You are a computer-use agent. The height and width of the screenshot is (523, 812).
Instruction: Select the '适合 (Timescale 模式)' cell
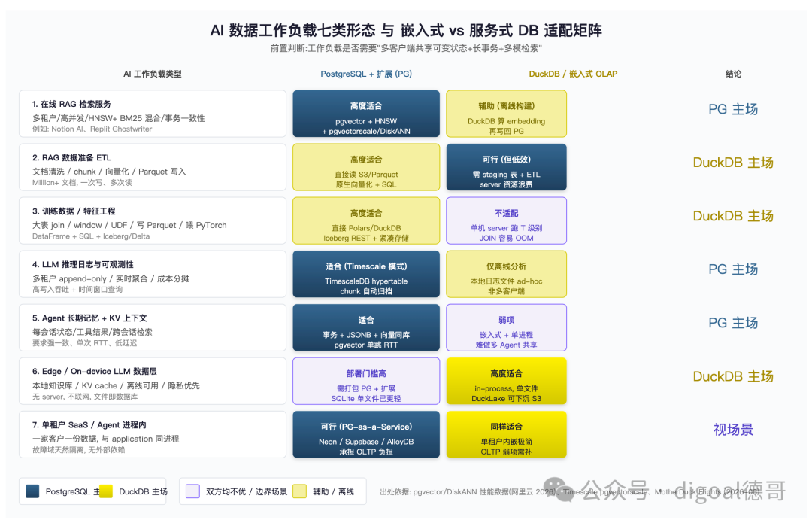366,274
